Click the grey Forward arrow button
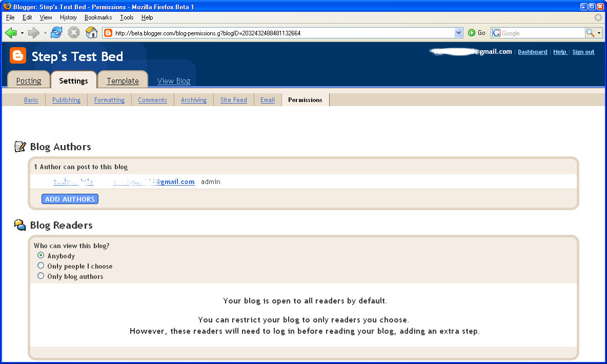Viewport: 607px width, 364px height. pyautogui.click(x=34, y=33)
